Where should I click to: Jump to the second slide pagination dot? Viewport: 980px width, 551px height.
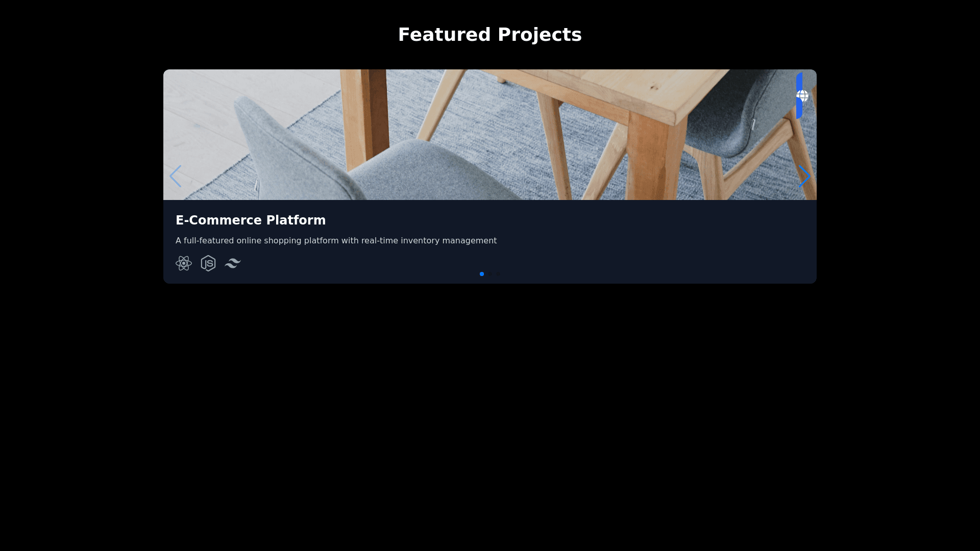point(490,274)
